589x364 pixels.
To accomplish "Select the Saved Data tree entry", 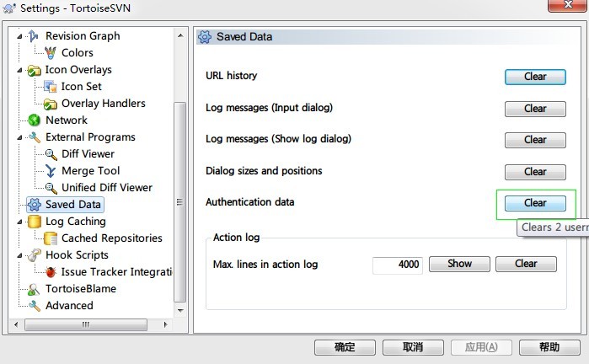I will tap(72, 205).
